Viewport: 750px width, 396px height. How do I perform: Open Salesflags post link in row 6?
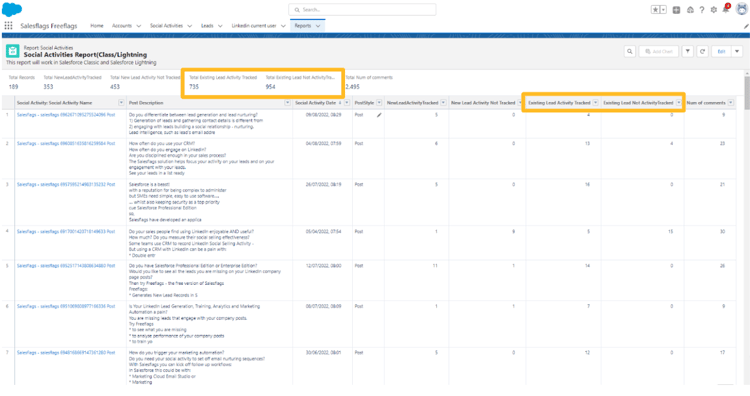tap(66, 307)
